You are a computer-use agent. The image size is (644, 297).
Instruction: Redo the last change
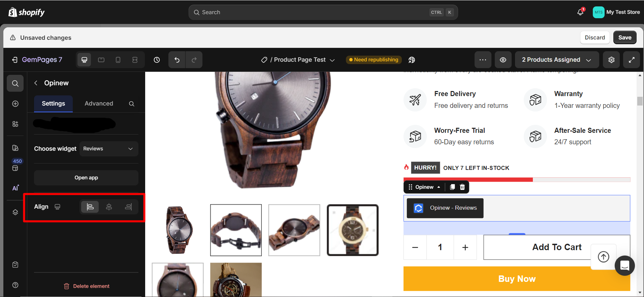[194, 60]
